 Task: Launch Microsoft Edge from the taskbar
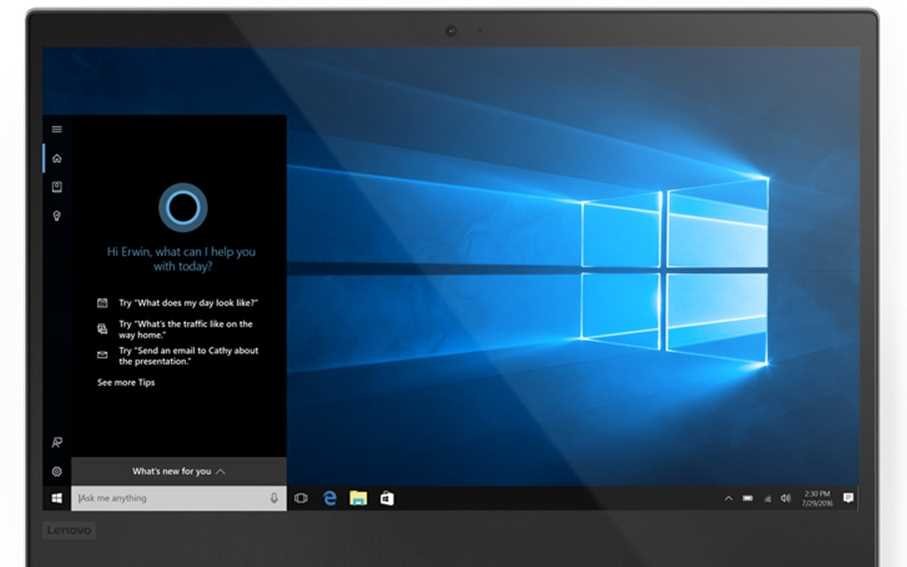tap(330, 498)
